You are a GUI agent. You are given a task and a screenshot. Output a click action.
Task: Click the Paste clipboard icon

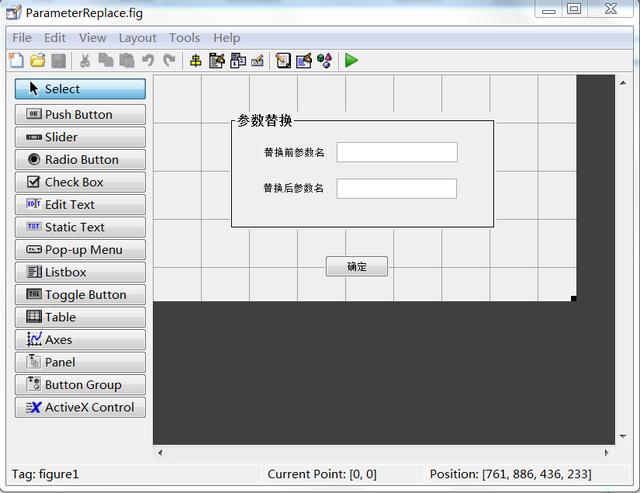[x=127, y=60]
